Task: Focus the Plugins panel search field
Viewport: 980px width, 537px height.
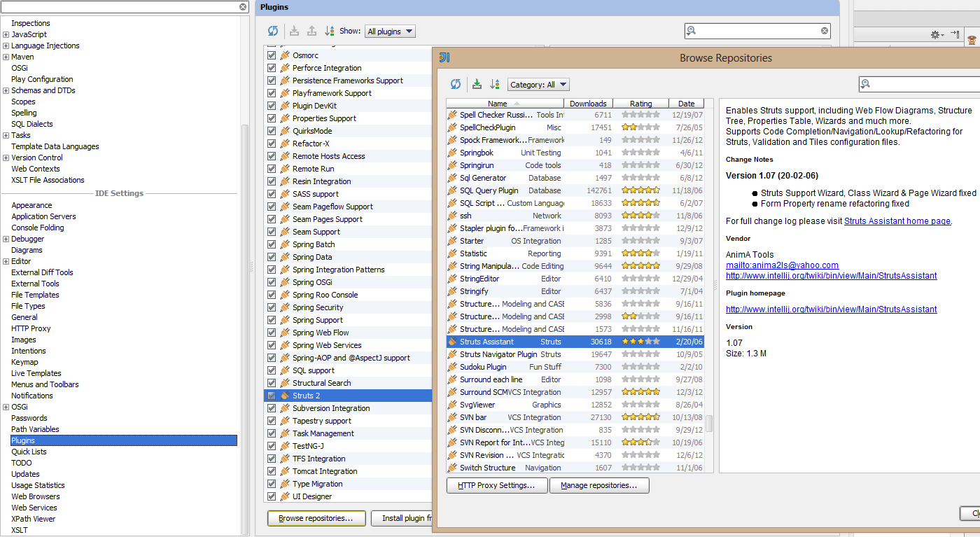Action: tap(757, 31)
